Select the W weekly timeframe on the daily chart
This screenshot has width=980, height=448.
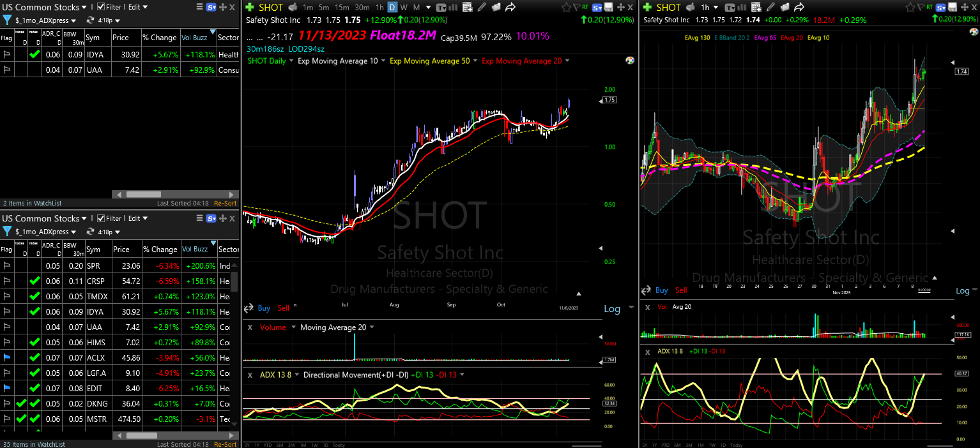point(404,7)
